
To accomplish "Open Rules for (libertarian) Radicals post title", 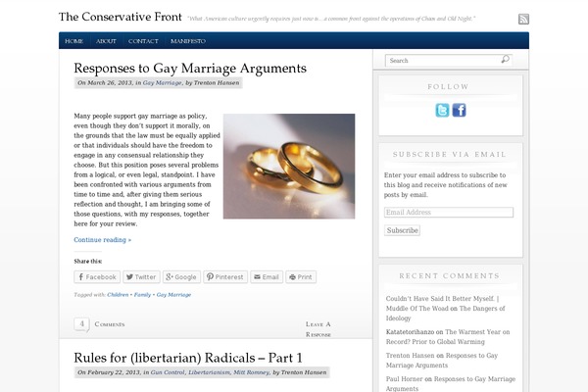I will click(x=188, y=358).
